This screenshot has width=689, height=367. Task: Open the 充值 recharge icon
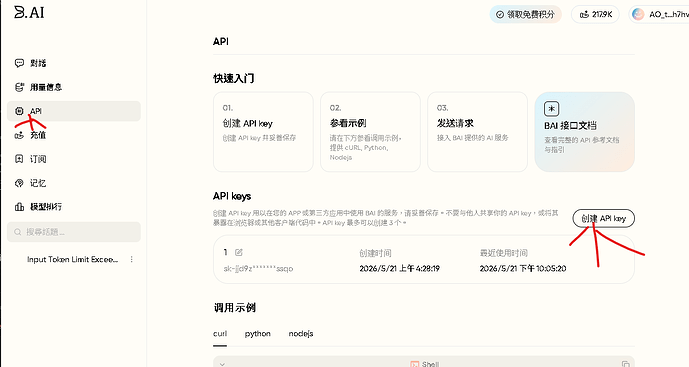click(19, 135)
